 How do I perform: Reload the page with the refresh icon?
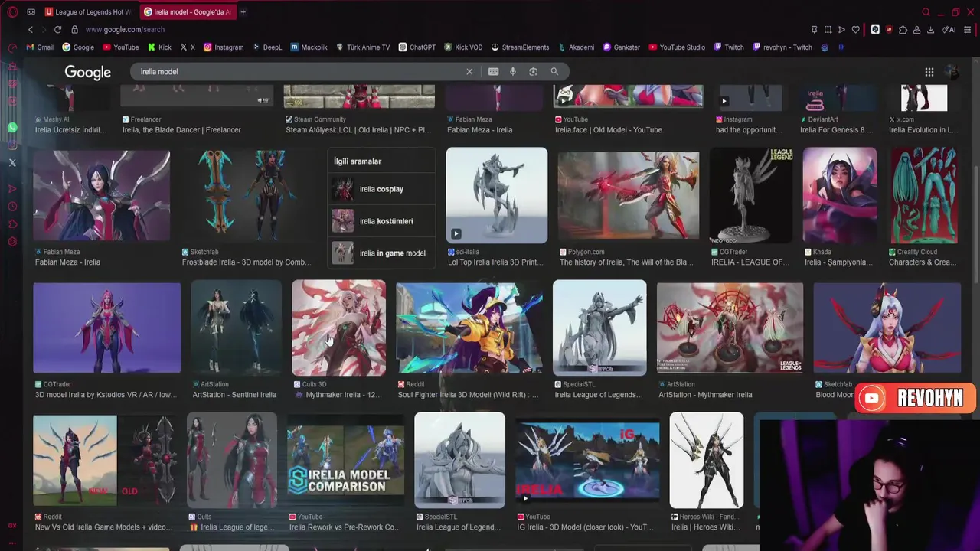[57, 30]
